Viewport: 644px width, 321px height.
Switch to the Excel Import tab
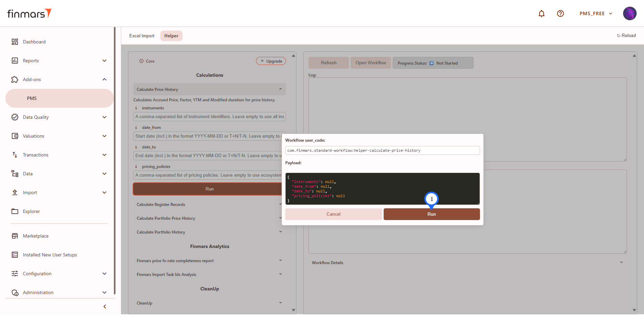click(141, 36)
